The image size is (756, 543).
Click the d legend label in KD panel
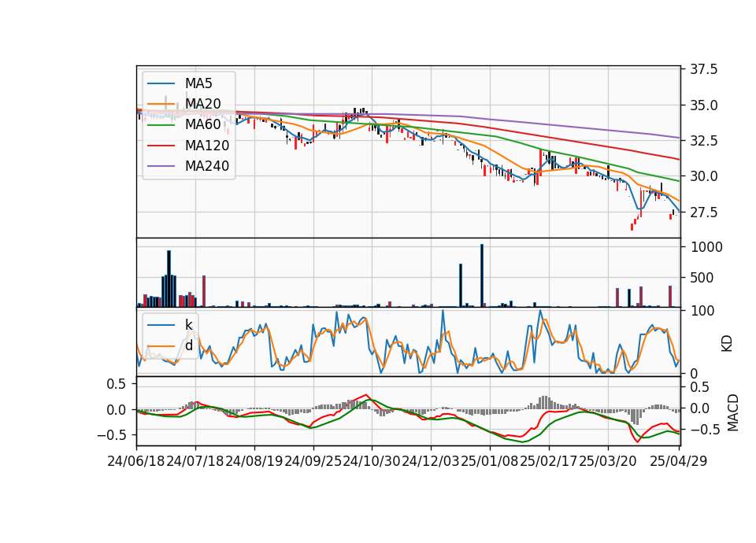(189, 345)
